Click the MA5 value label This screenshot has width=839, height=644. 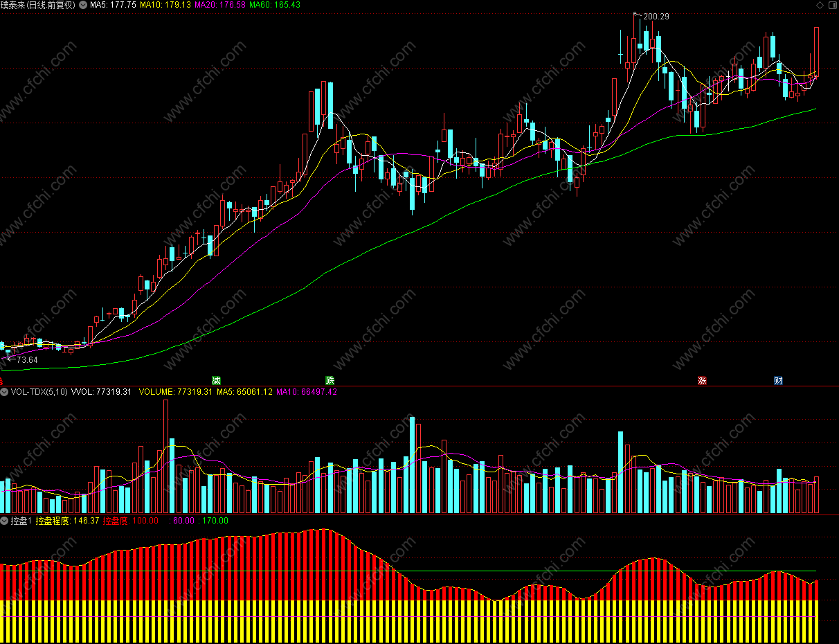pos(113,5)
